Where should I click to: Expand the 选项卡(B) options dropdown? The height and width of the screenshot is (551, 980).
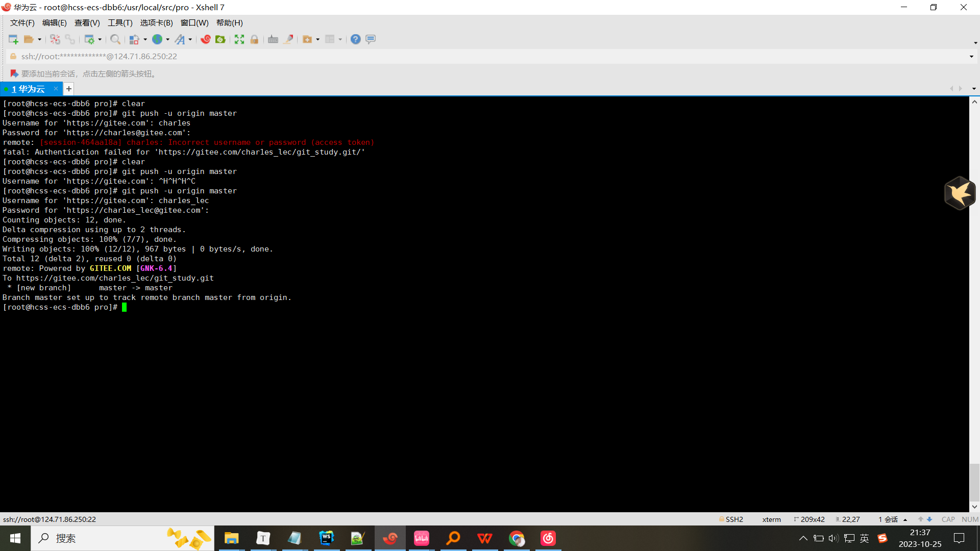(155, 23)
